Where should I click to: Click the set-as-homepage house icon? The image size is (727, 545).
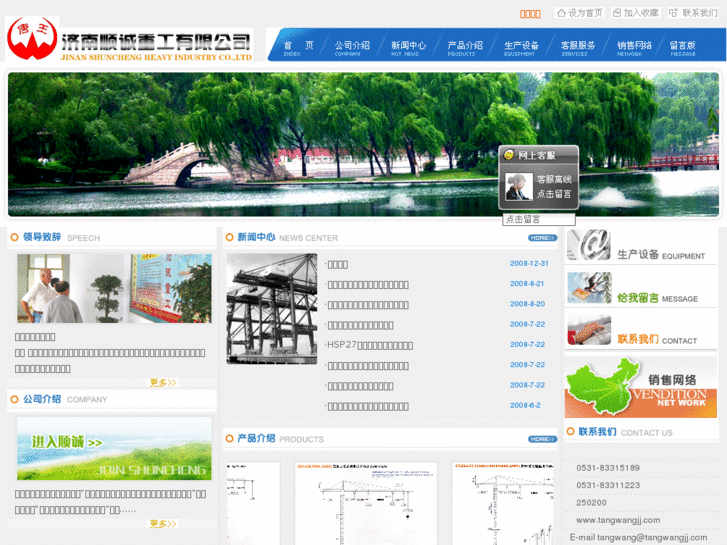pyautogui.click(x=559, y=13)
